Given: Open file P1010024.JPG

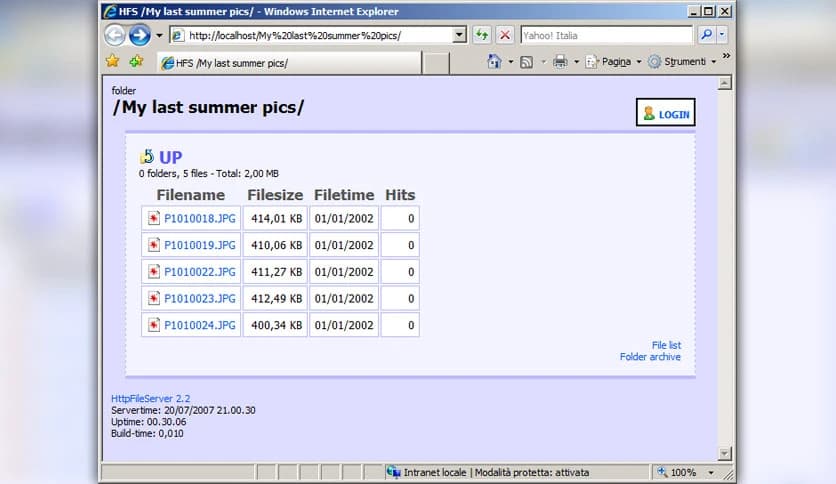Looking at the screenshot, I should coord(200,325).
